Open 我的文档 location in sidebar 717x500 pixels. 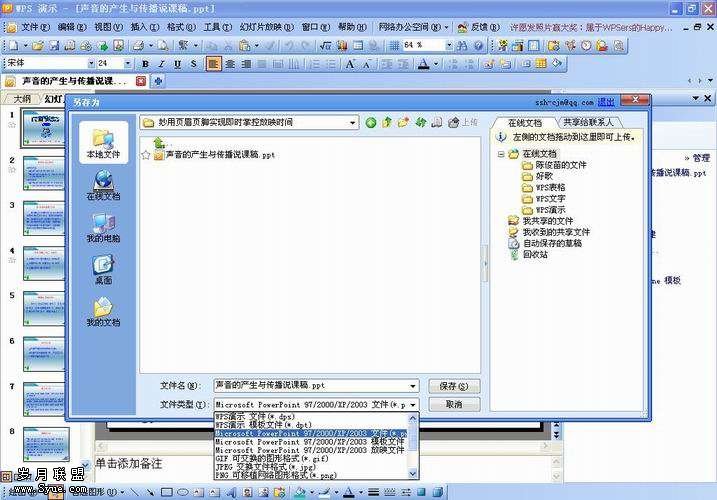(x=103, y=311)
